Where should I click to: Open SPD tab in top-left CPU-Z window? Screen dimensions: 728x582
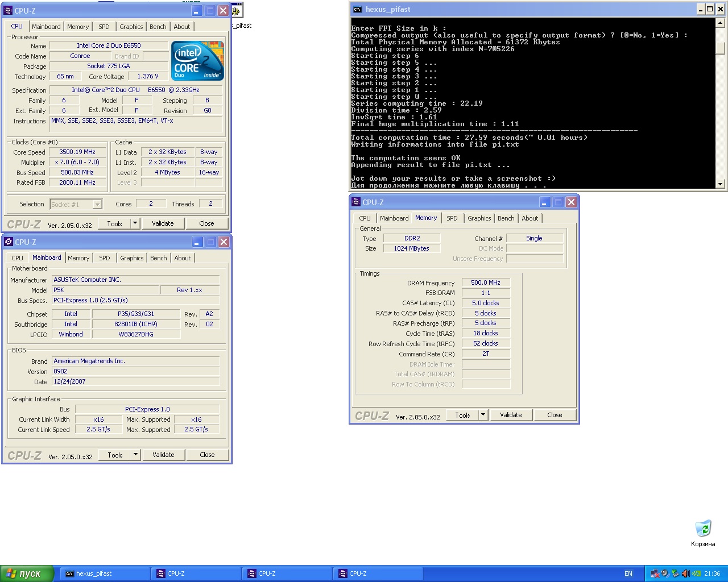click(x=104, y=27)
